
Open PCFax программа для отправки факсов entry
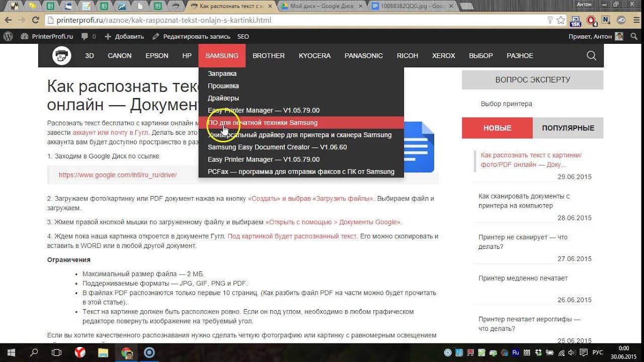pyautogui.click(x=301, y=171)
